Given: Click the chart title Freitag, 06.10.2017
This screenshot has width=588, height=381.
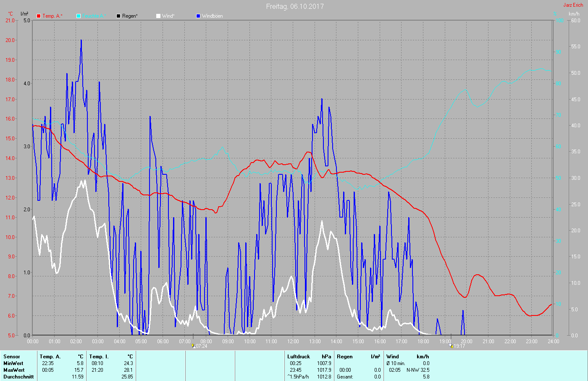Looking at the screenshot, I should [x=295, y=6].
